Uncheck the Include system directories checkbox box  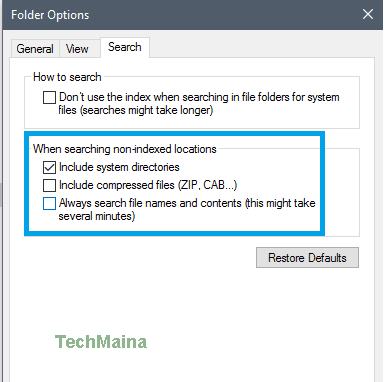[x=49, y=167]
